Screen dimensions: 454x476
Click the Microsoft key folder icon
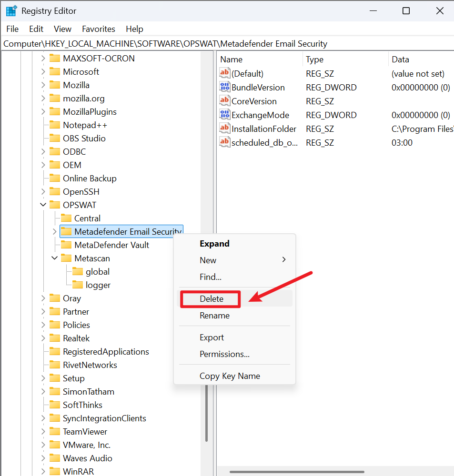point(55,72)
